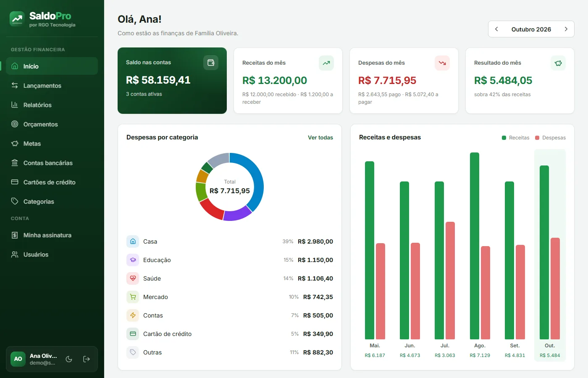
Task: Click the Saúde heart icon
Action: (133, 278)
